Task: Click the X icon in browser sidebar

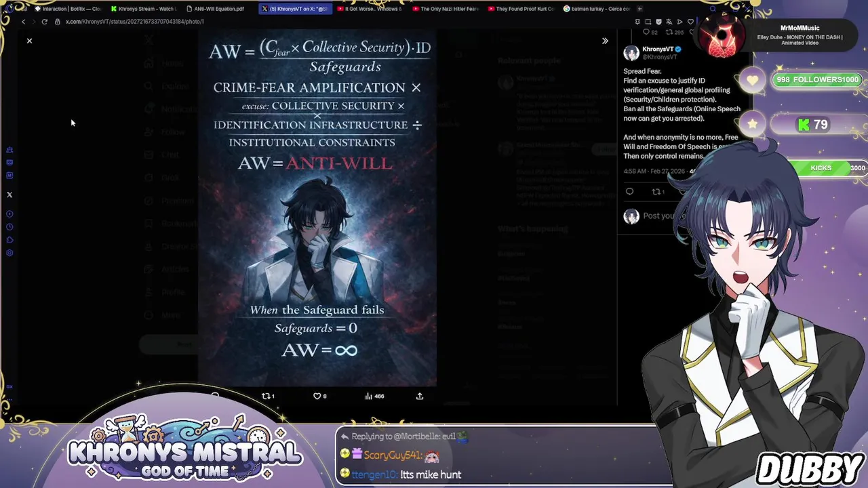Action: [9, 195]
